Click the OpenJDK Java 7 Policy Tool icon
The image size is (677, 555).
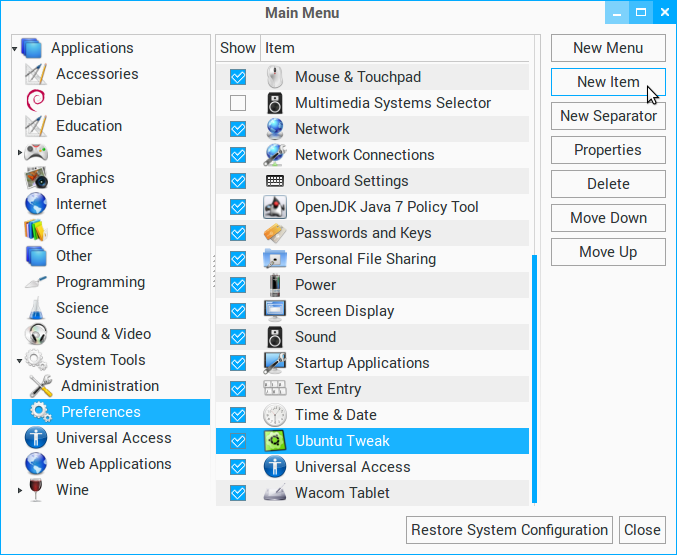[x=275, y=207]
